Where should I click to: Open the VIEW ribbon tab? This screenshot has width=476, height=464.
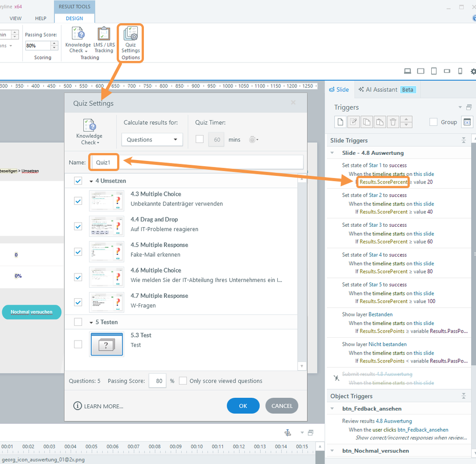(16, 19)
